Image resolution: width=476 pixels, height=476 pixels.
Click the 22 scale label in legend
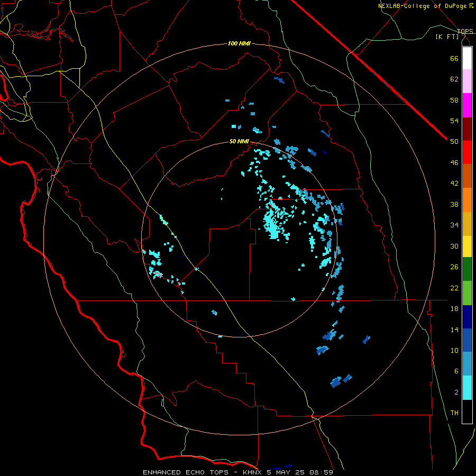coord(454,288)
